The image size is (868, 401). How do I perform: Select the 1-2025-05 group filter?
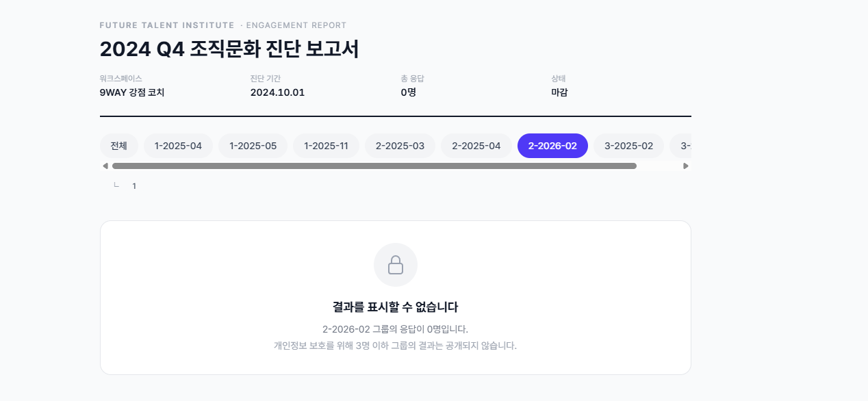click(253, 145)
